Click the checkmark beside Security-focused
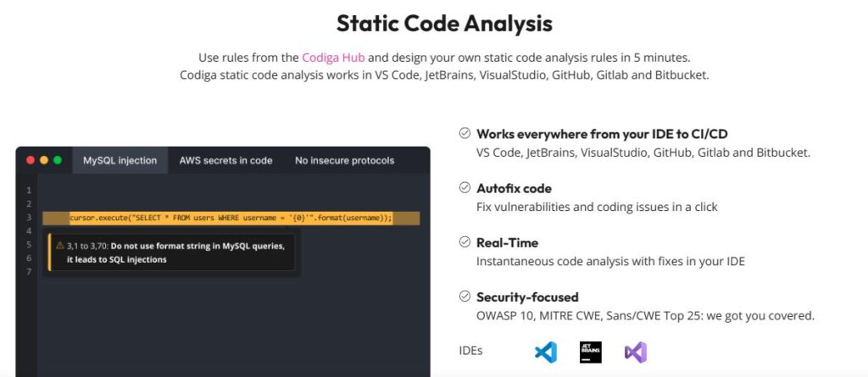Screen dimensions: 868x377 click(x=465, y=297)
